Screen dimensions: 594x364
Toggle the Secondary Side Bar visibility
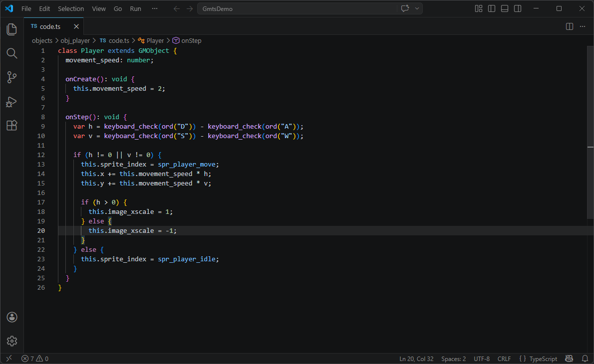pyautogui.click(x=518, y=8)
